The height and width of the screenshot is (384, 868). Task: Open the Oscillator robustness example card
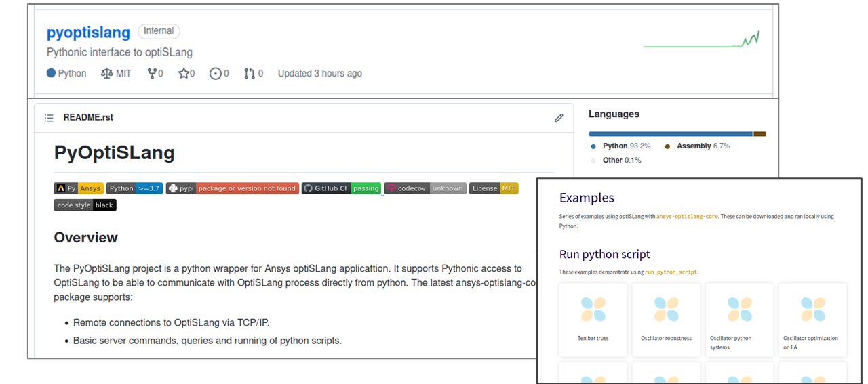(x=666, y=320)
